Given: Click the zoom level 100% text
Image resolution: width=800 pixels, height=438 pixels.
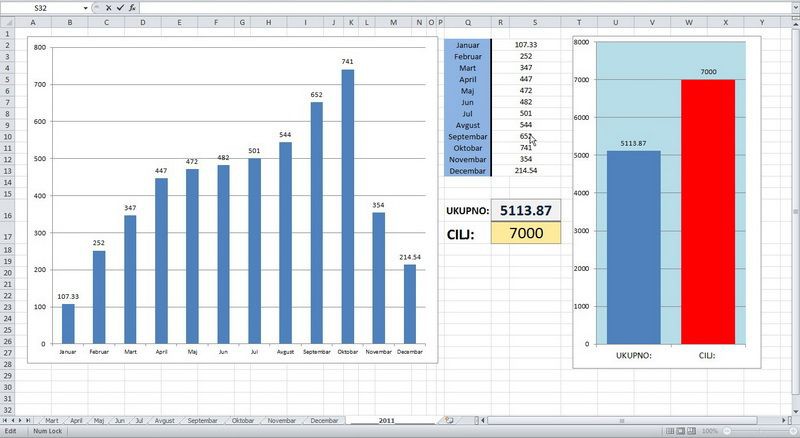Looking at the screenshot, I should point(709,431).
